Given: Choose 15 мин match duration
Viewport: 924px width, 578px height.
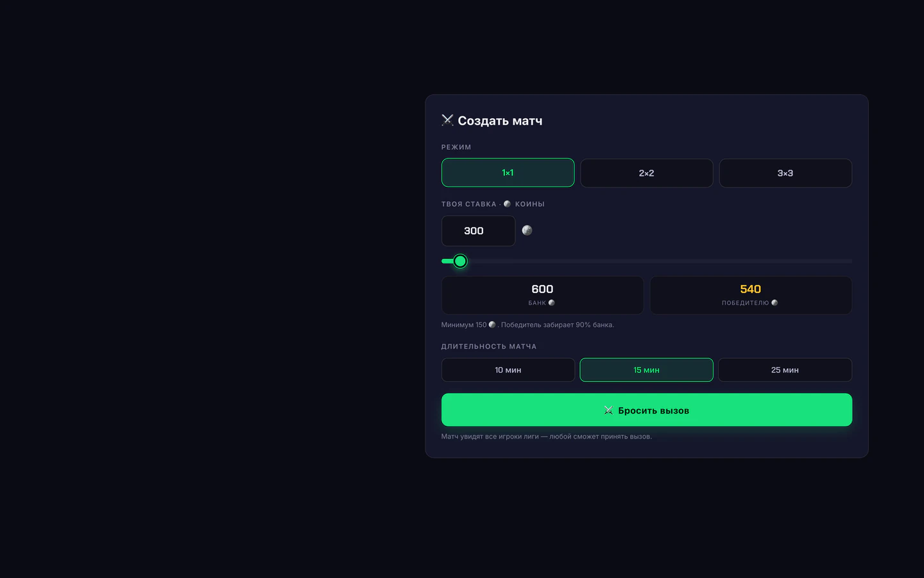Looking at the screenshot, I should [x=646, y=370].
